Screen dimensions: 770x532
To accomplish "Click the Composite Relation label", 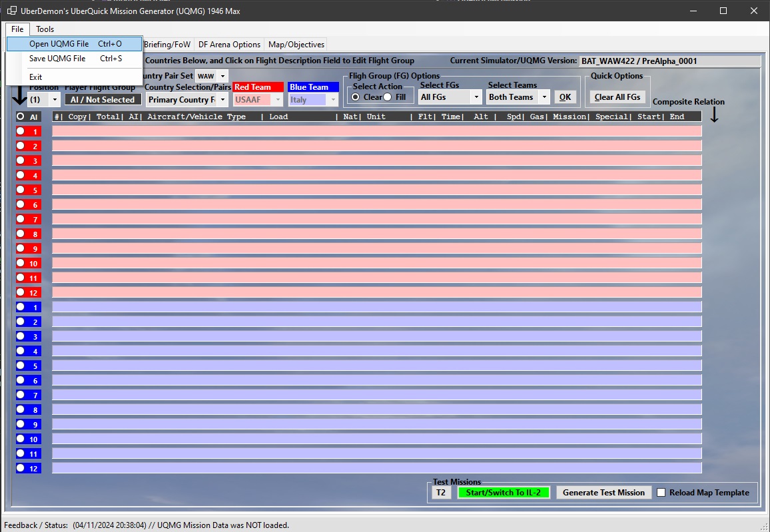I will point(689,102).
